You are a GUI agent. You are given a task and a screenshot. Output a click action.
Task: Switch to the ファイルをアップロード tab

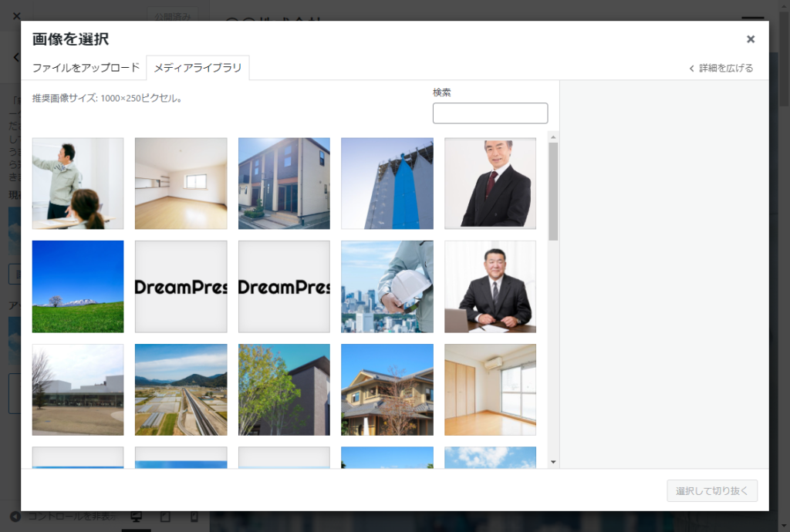coord(86,68)
